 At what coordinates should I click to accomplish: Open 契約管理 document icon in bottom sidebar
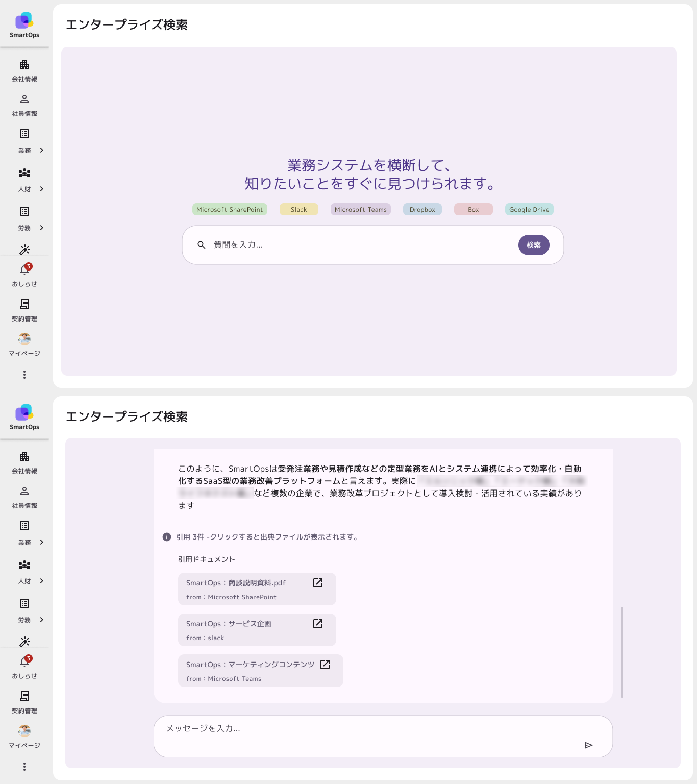click(x=24, y=696)
